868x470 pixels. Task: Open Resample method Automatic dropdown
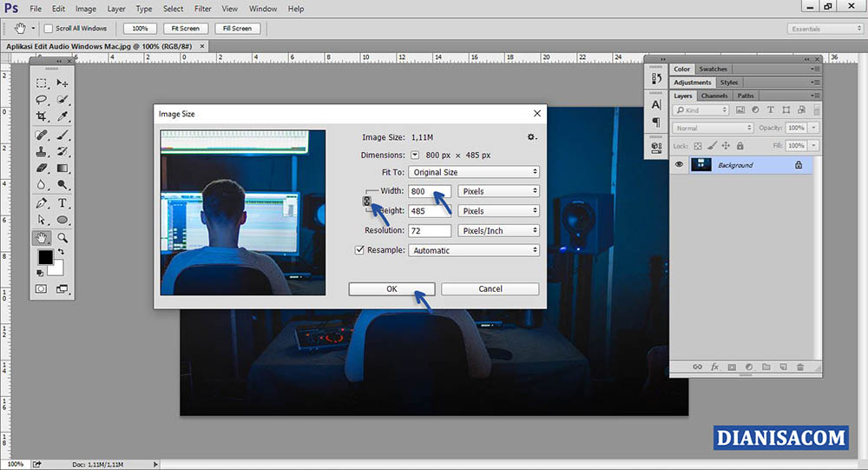[474, 250]
